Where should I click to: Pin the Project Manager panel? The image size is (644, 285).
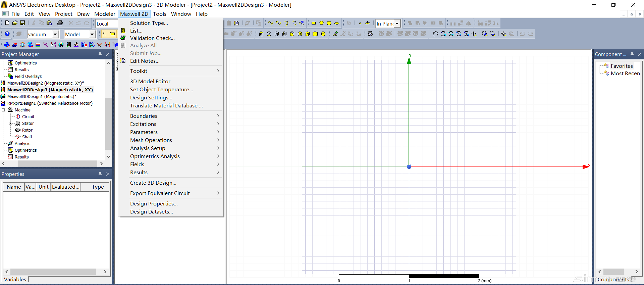(100, 54)
